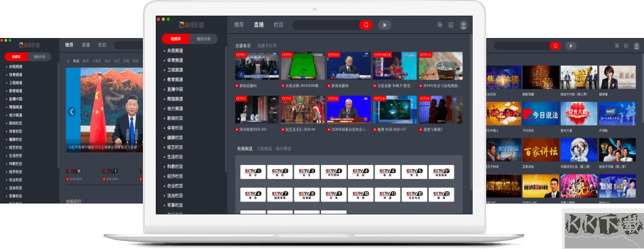Expand 健康栏目 in center sidebar
This screenshot has width=644, height=249.
click(x=173, y=138)
